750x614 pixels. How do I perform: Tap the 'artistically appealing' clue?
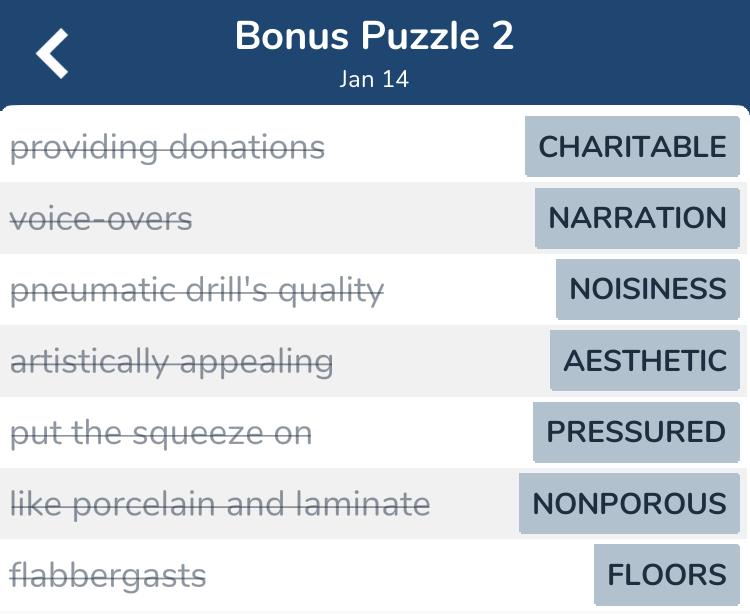[172, 362]
